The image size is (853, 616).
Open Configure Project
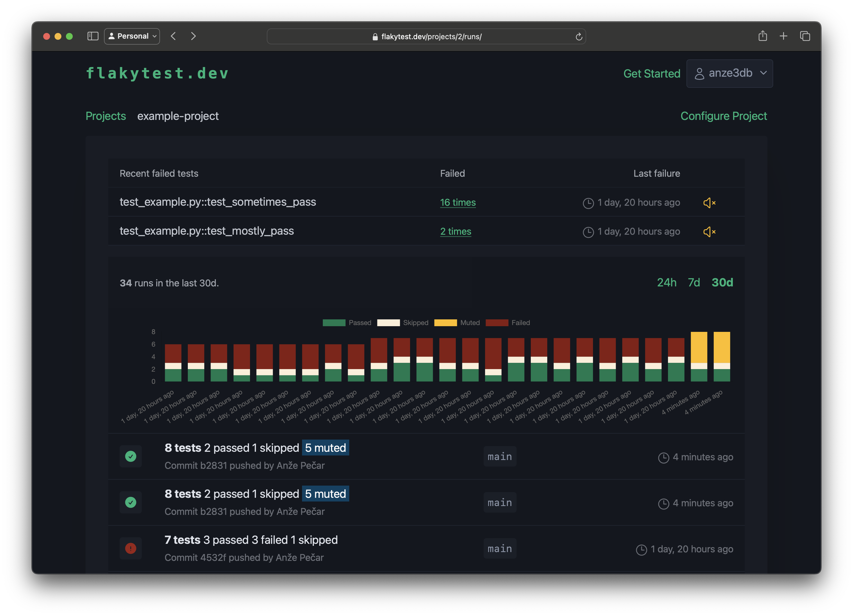click(x=724, y=116)
